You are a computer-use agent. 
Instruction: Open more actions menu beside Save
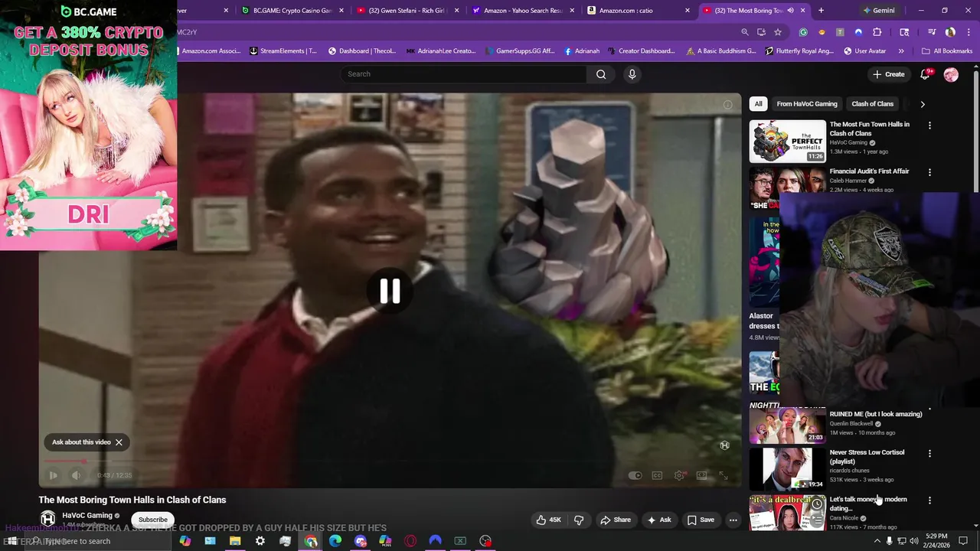[x=733, y=520]
